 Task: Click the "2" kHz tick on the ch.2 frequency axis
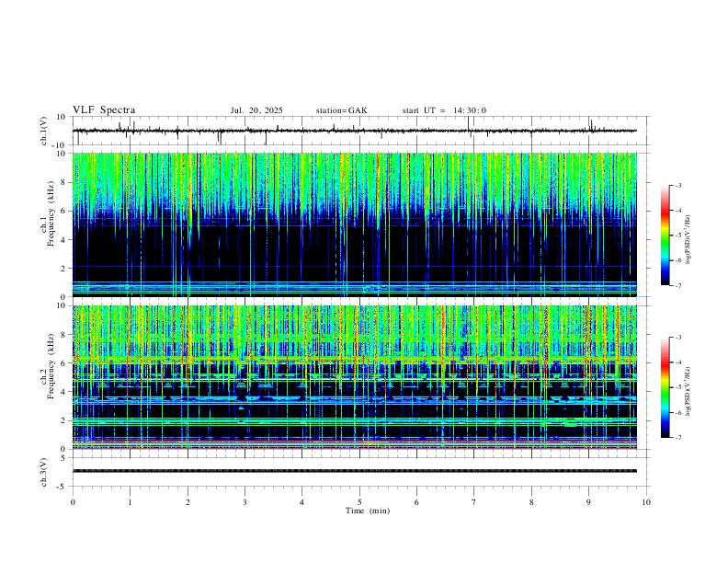click(x=65, y=420)
